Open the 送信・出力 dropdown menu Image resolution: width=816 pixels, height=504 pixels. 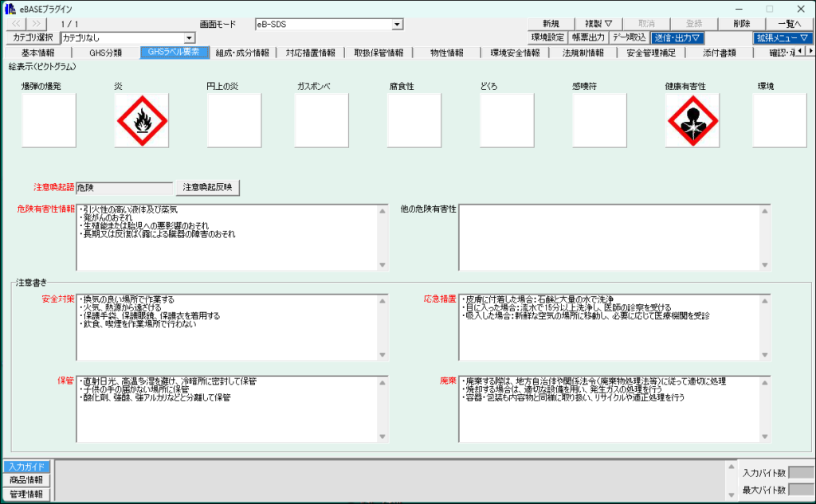[x=677, y=37]
